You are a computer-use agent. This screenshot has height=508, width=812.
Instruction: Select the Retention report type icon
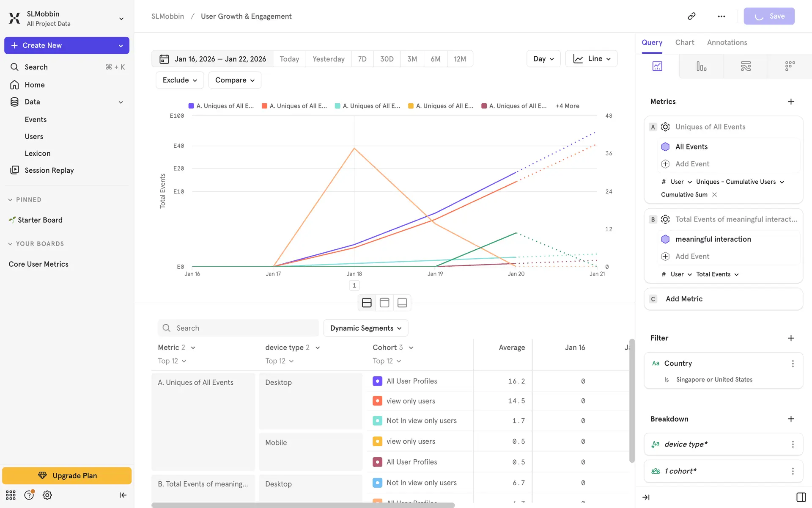pos(790,66)
